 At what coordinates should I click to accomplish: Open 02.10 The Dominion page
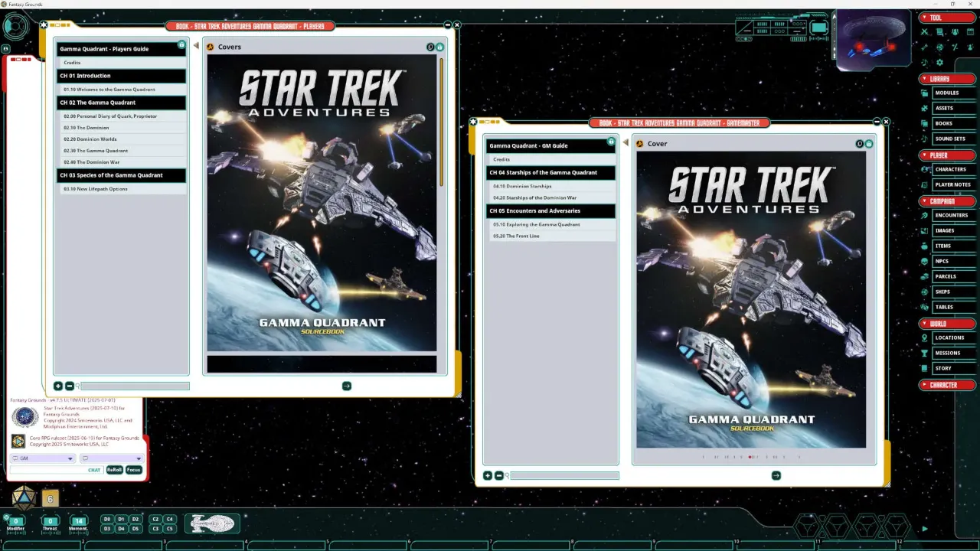[122, 128]
